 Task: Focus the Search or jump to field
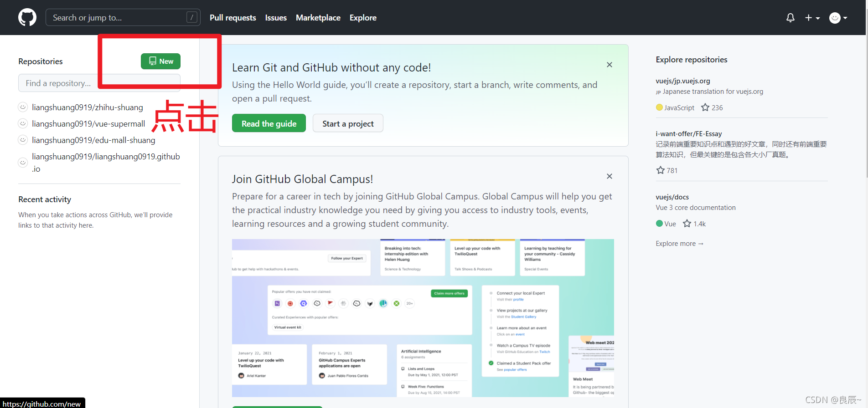[123, 17]
